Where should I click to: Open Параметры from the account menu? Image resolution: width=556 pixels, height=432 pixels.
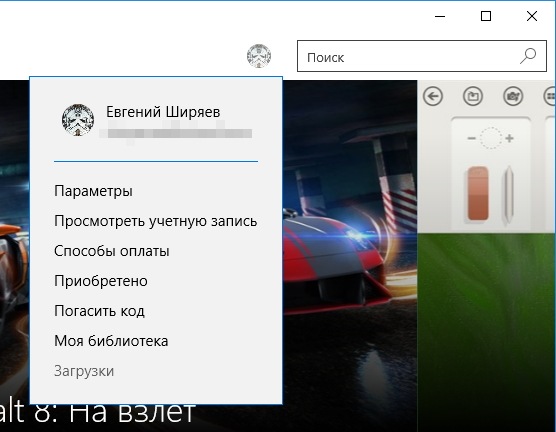[93, 191]
